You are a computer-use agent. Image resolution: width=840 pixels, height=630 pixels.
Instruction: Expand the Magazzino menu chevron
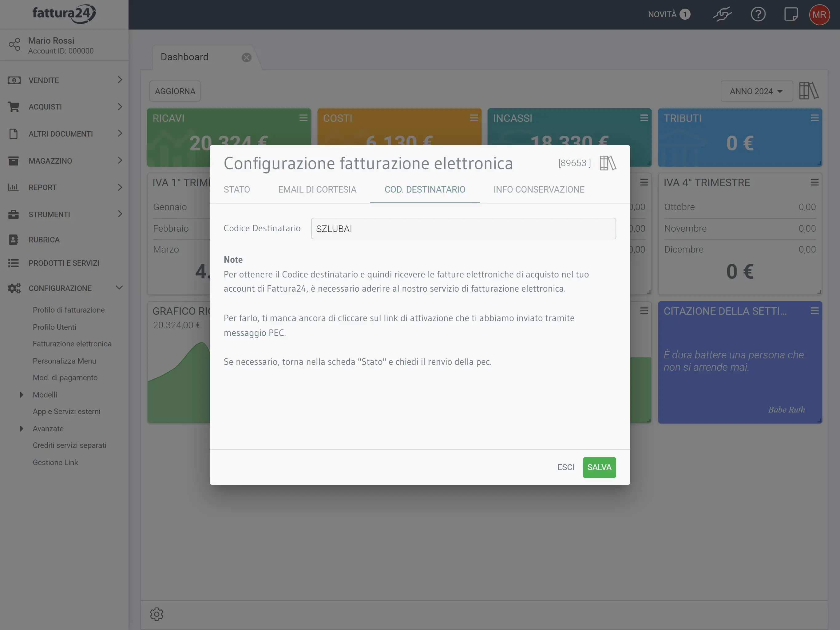120,160
